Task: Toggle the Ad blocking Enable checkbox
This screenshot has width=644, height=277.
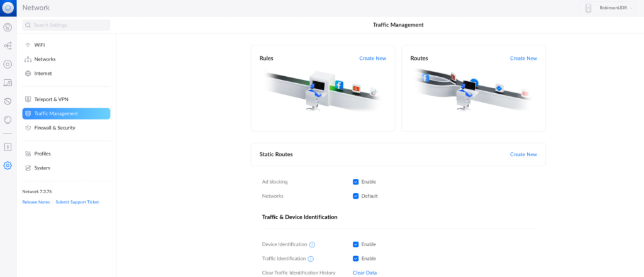Action: (x=356, y=182)
